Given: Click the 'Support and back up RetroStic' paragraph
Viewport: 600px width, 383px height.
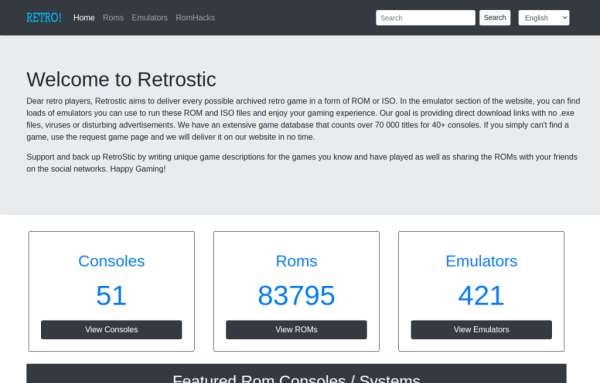Looking at the screenshot, I should [302, 163].
